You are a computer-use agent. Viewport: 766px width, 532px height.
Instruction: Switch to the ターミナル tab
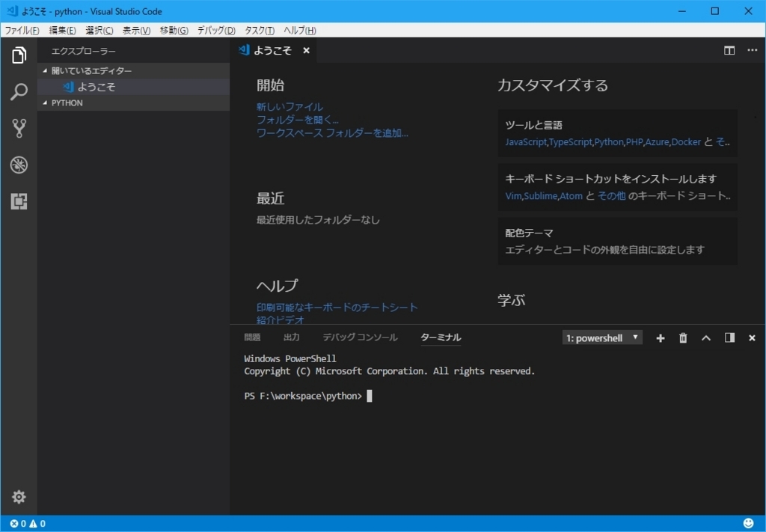441,337
